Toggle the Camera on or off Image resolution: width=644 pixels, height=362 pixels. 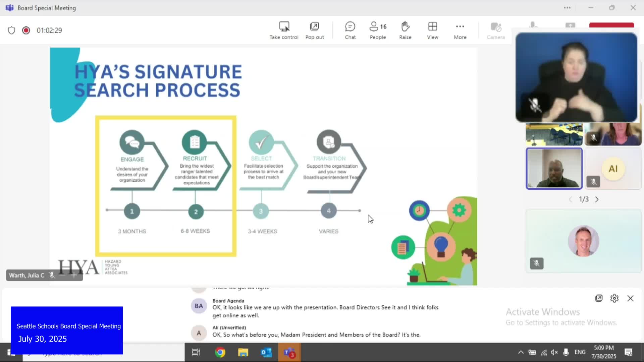496,31
